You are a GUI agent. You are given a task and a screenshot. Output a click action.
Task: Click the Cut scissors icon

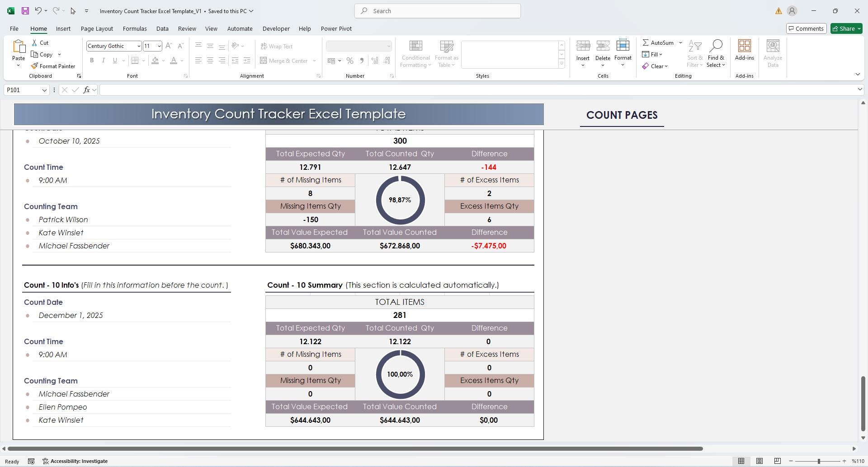(x=35, y=43)
